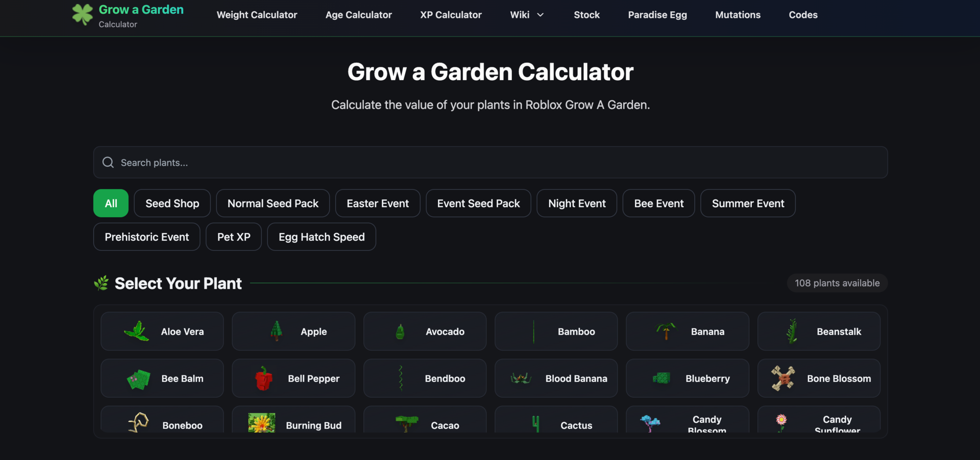This screenshot has width=980, height=460.
Task: Click the plants search input field
Action: point(408,162)
